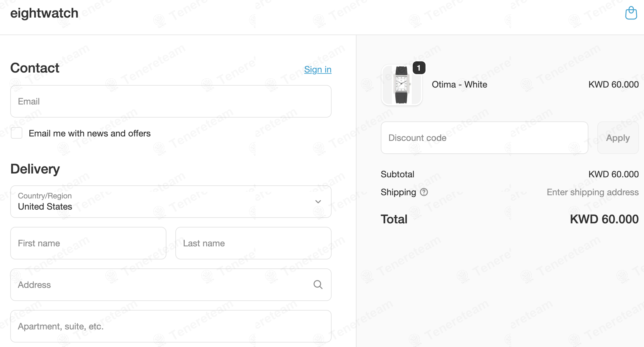Click the Last name field
The height and width of the screenshot is (347, 644).
click(253, 243)
